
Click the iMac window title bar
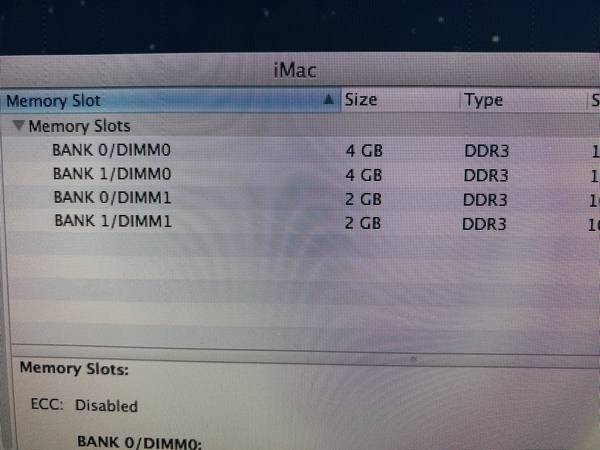pyautogui.click(x=300, y=70)
